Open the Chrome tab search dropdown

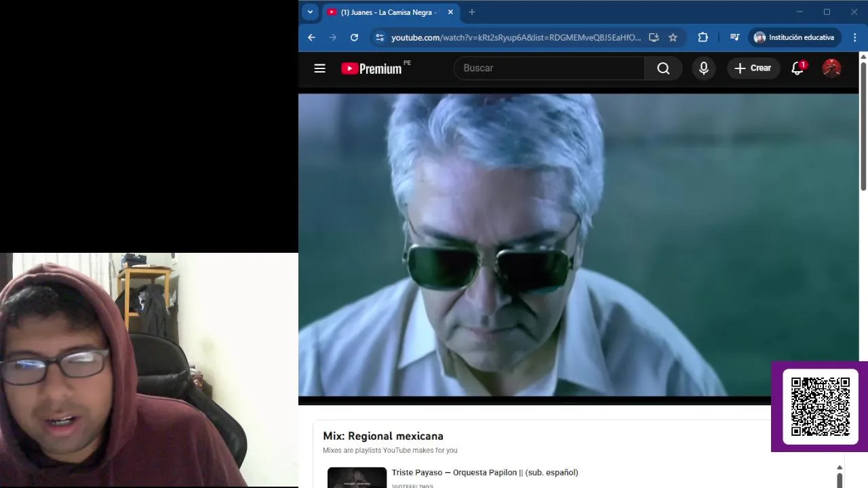[x=310, y=12]
